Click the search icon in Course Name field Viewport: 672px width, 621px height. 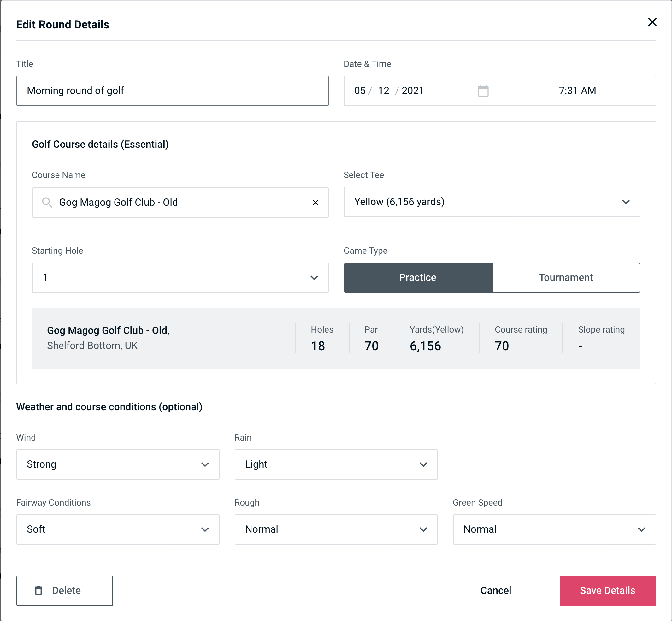tap(47, 202)
